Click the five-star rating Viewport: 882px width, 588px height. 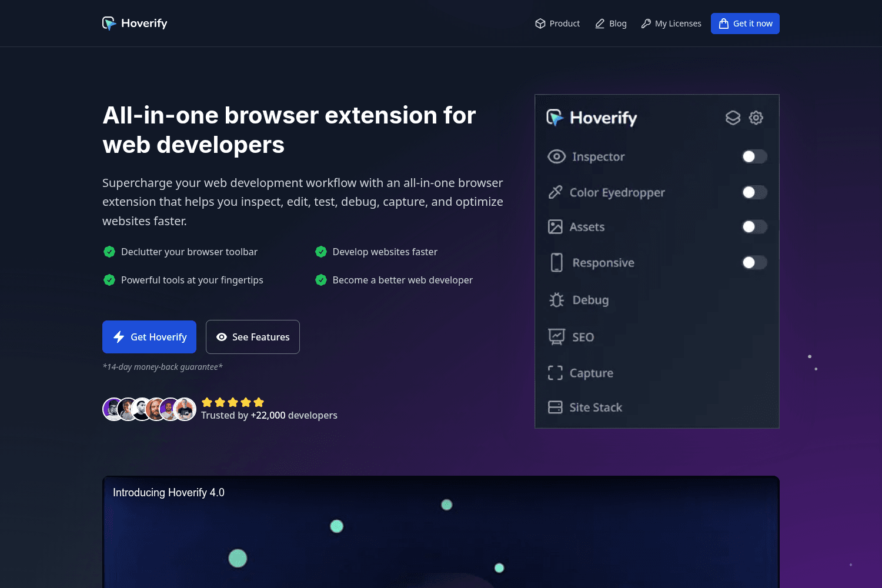(x=233, y=402)
